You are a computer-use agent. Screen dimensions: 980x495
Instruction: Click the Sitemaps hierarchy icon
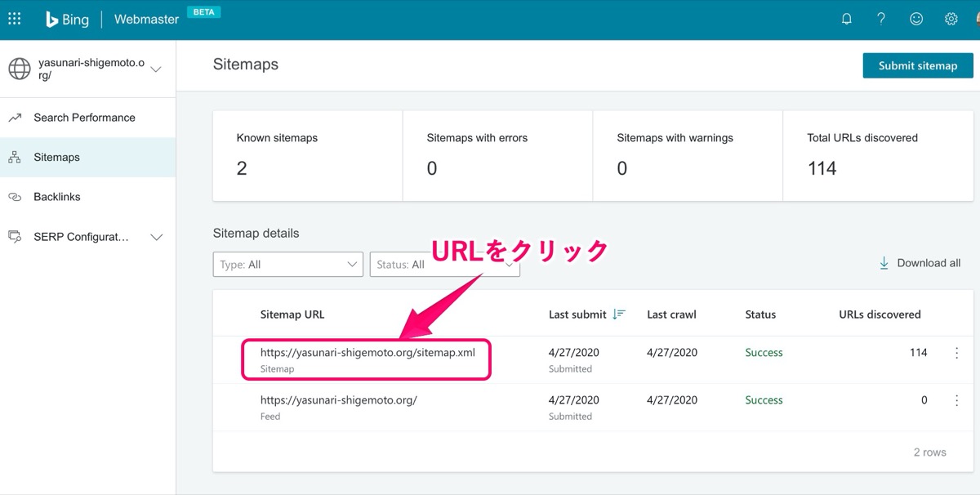(x=15, y=158)
